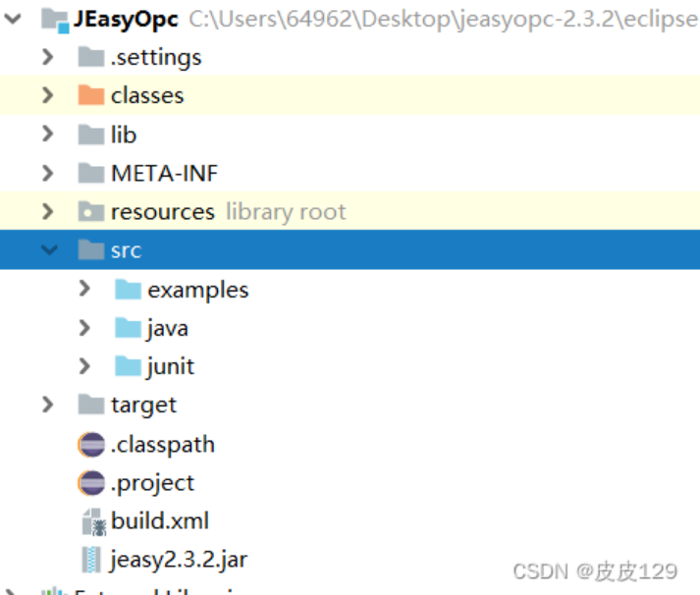Viewport: 700px width, 595px height.
Task: Select the java folder label
Action: point(168,329)
